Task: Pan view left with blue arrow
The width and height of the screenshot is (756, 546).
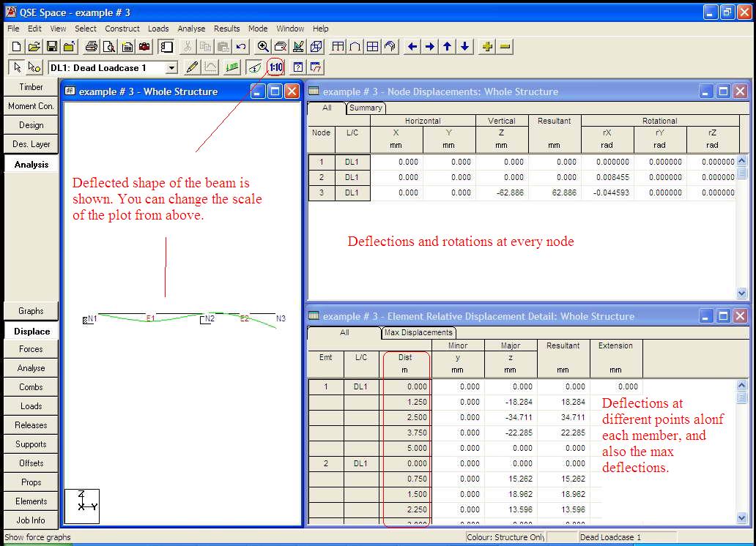Action: pyautogui.click(x=412, y=47)
